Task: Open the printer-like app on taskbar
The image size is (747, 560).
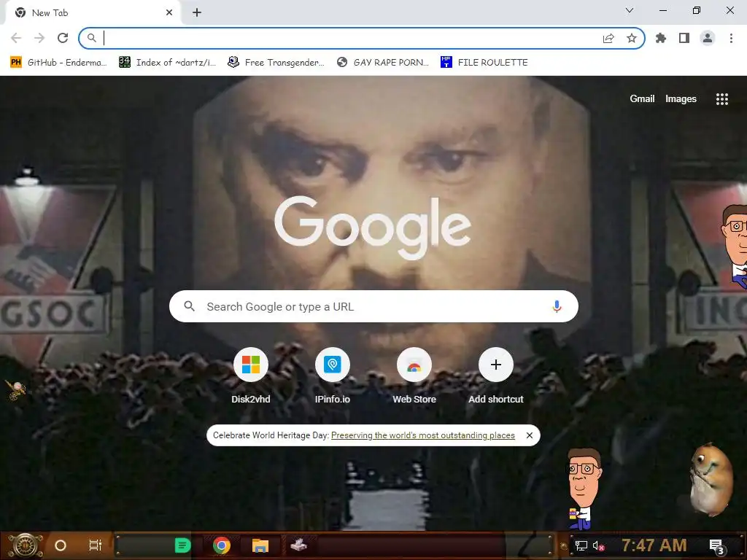Action: point(298,545)
